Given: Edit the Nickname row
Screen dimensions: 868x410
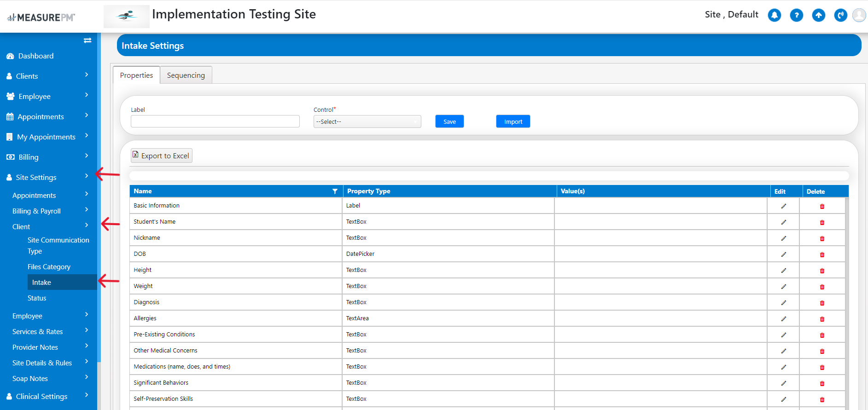Looking at the screenshot, I should point(783,238).
